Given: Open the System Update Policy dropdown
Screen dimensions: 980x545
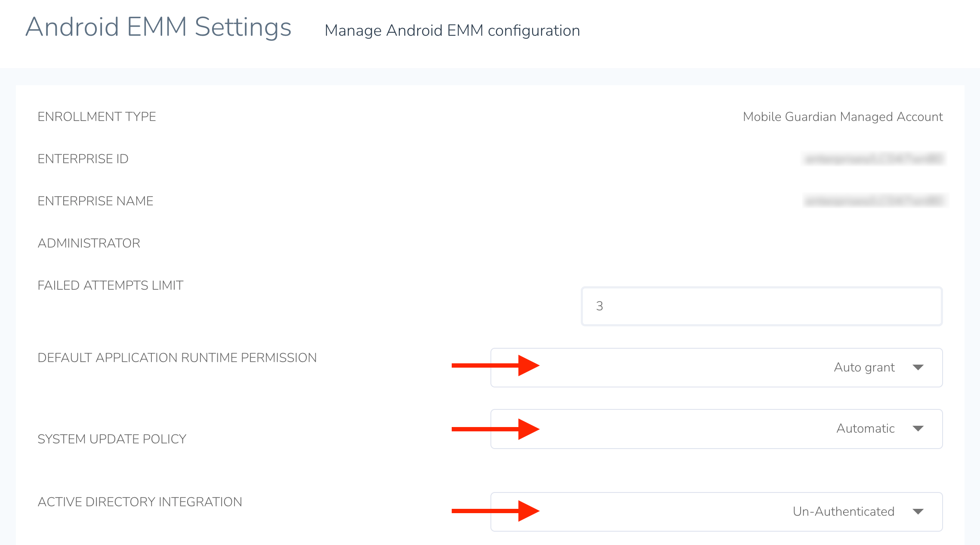Looking at the screenshot, I should pos(716,429).
